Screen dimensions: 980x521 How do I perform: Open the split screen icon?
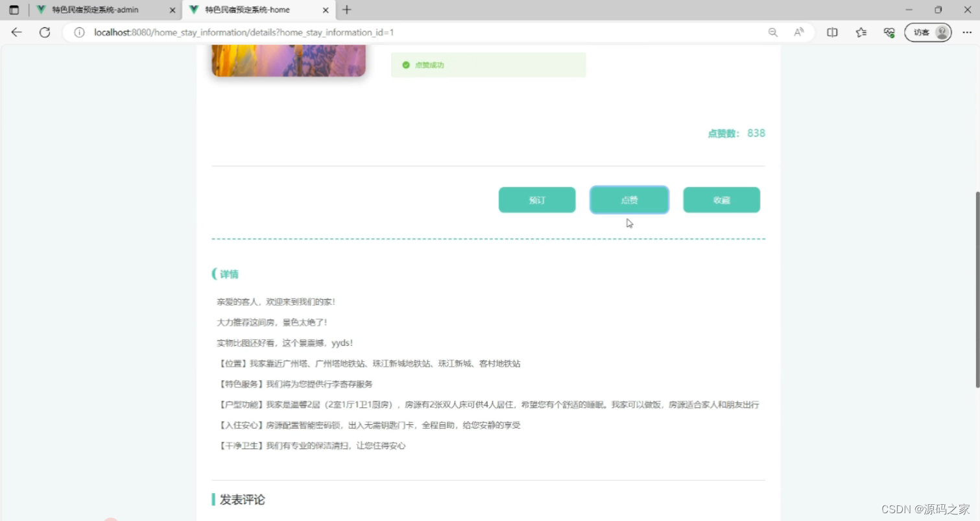coord(832,32)
